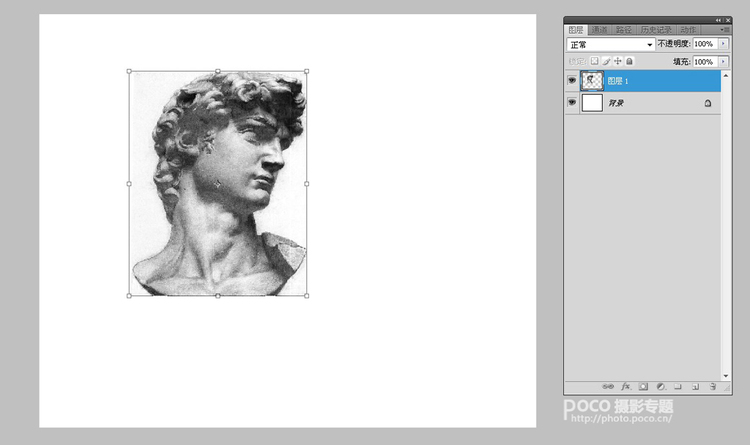Click the 图层 1 layer name
This screenshot has width=750, height=445.
[x=618, y=81]
